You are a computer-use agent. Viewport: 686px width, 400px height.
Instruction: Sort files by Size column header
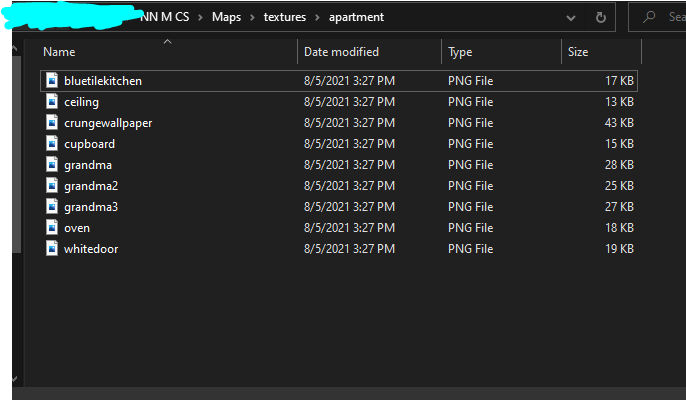click(x=578, y=51)
